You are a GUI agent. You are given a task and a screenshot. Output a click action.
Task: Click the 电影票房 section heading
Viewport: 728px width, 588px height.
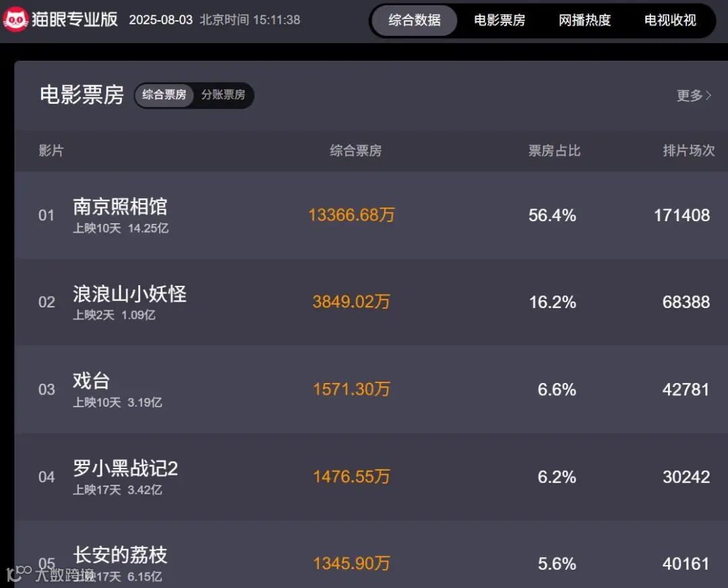[x=81, y=96]
